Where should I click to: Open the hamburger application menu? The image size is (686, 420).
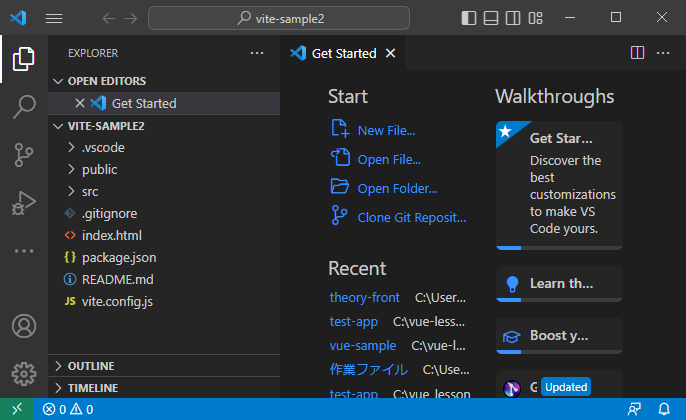pos(54,18)
